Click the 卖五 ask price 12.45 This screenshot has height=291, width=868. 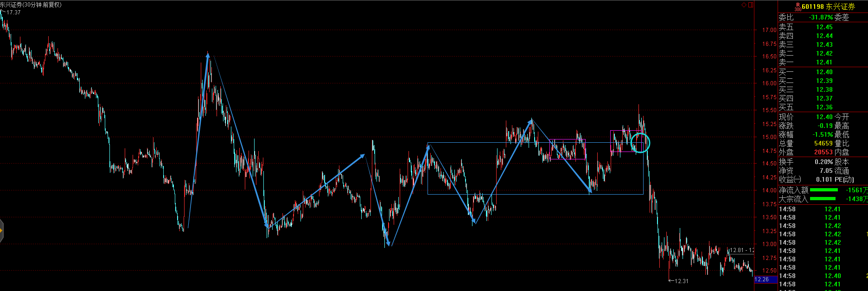(x=824, y=27)
